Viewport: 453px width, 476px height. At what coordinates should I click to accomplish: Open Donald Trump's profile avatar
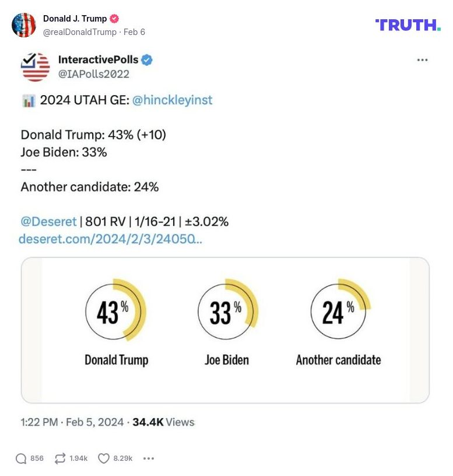coord(25,24)
